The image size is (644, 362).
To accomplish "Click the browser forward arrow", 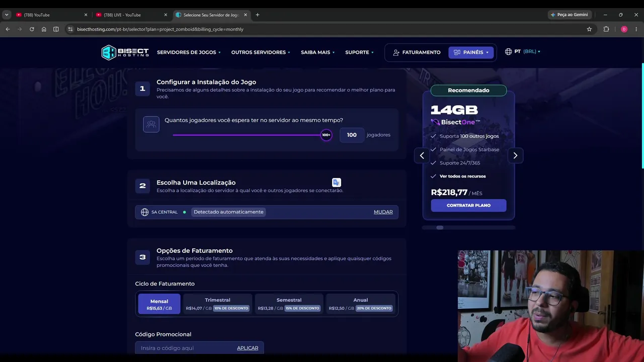I will pyautogui.click(x=20, y=29).
